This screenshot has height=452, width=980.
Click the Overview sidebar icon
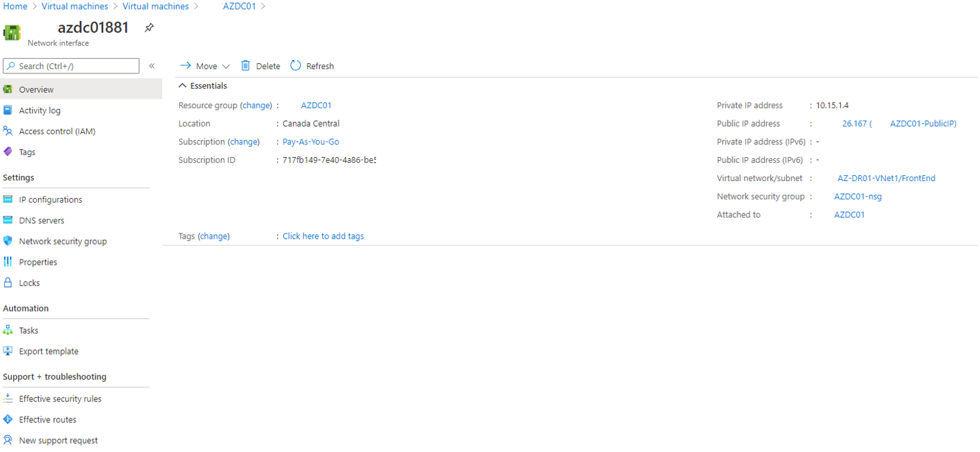pyautogui.click(x=8, y=89)
